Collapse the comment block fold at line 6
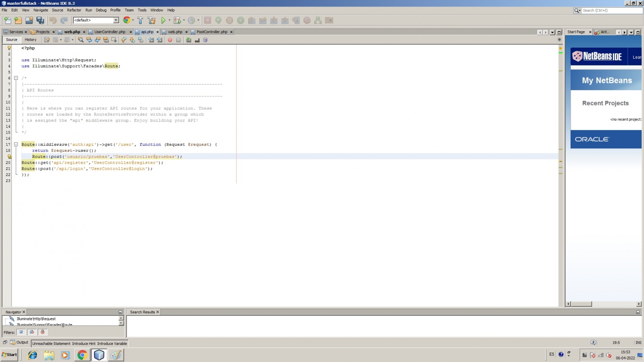Screen dimensions: 644x362 pyautogui.click(x=16, y=78)
